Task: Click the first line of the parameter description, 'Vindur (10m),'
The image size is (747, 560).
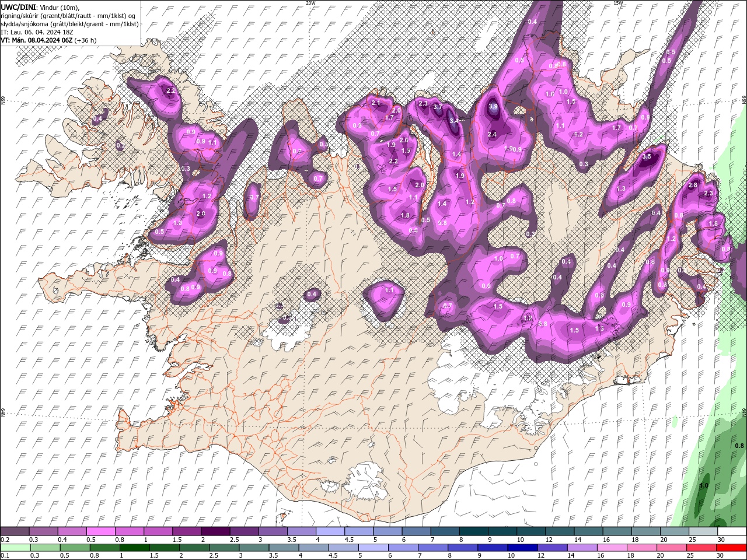Action: point(60,6)
